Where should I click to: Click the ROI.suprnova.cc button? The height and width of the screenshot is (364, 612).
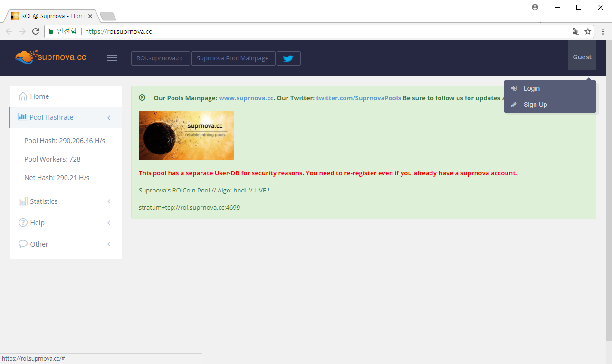[160, 58]
